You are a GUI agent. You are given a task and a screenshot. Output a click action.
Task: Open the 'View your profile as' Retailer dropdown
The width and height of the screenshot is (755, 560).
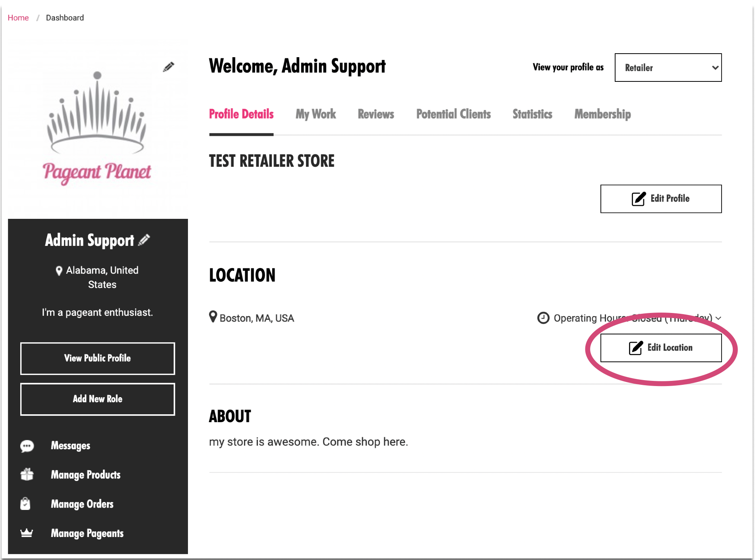tap(668, 68)
